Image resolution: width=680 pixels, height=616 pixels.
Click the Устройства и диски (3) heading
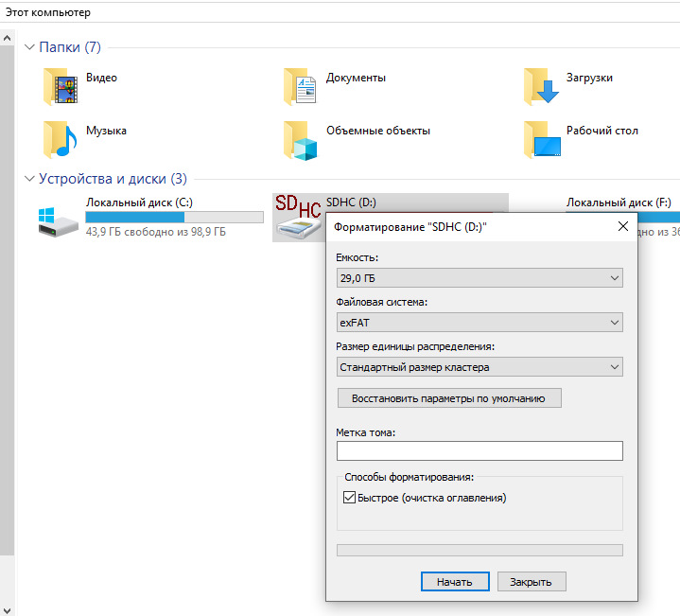pos(113,178)
